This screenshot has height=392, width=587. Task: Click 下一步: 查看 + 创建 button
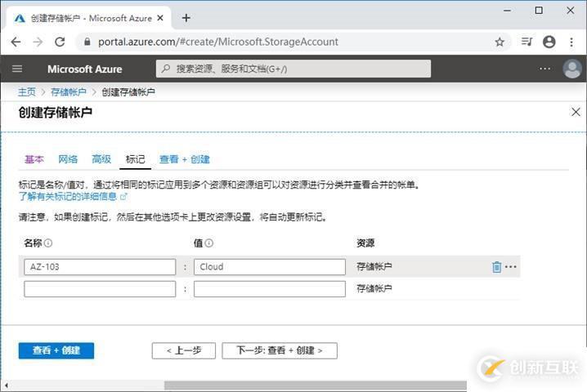click(280, 350)
